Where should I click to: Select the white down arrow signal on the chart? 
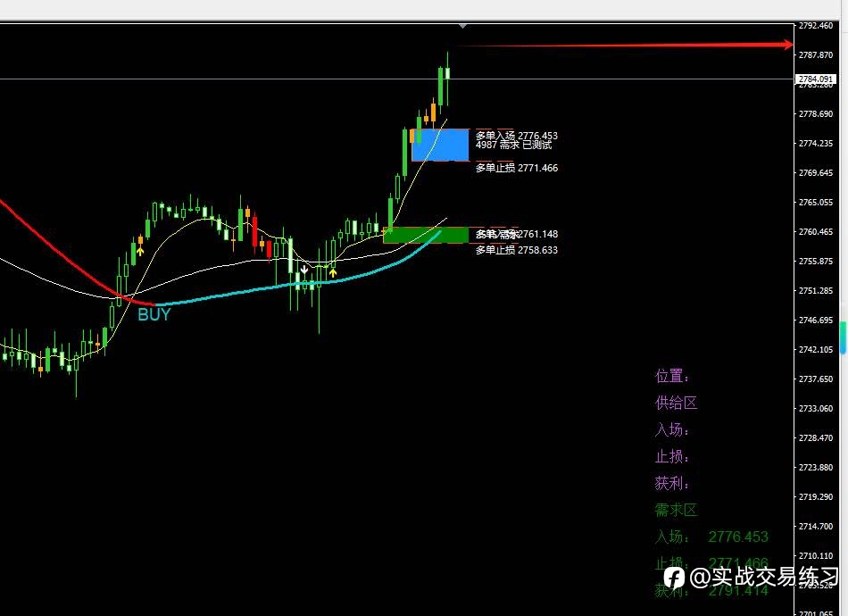tap(304, 269)
